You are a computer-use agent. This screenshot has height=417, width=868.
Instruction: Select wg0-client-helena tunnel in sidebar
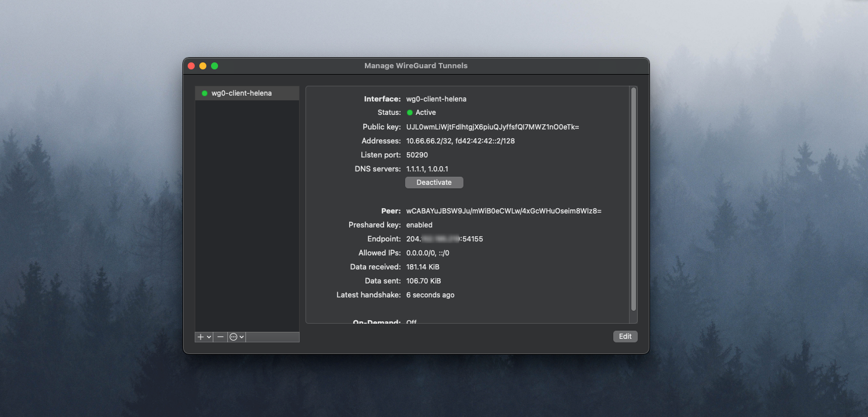241,93
